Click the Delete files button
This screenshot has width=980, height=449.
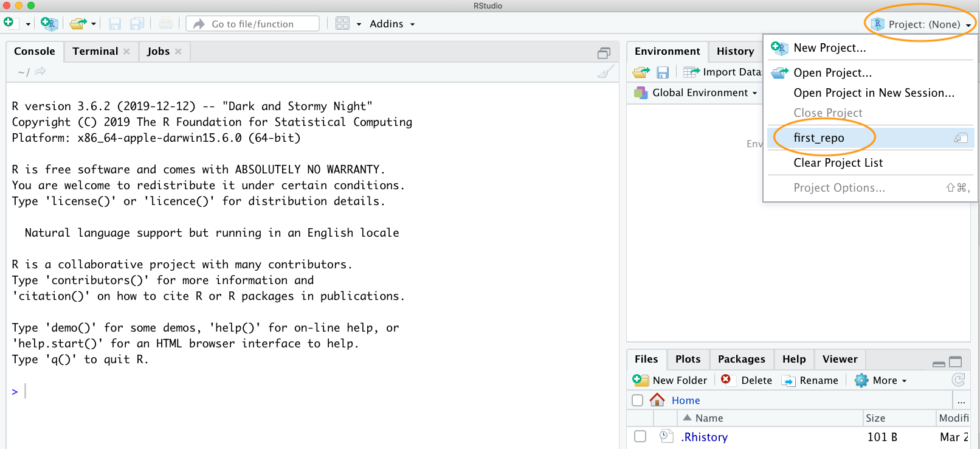[x=747, y=380]
